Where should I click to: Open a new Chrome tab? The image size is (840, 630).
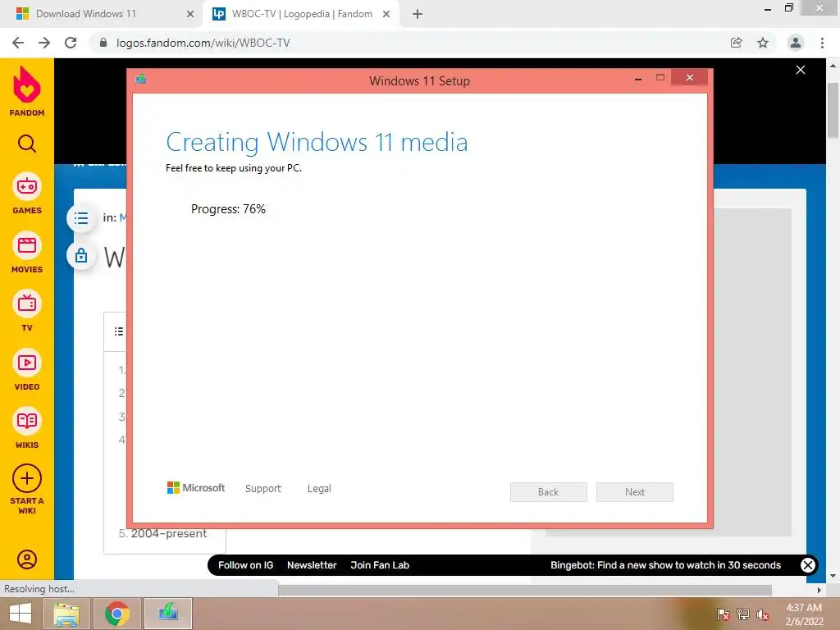[x=418, y=15]
